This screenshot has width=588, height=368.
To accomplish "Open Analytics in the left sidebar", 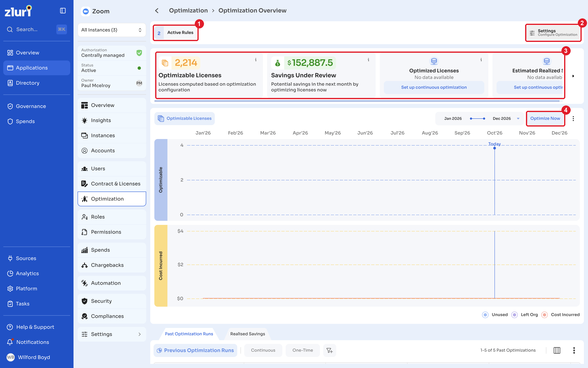I will coord(27,273).
